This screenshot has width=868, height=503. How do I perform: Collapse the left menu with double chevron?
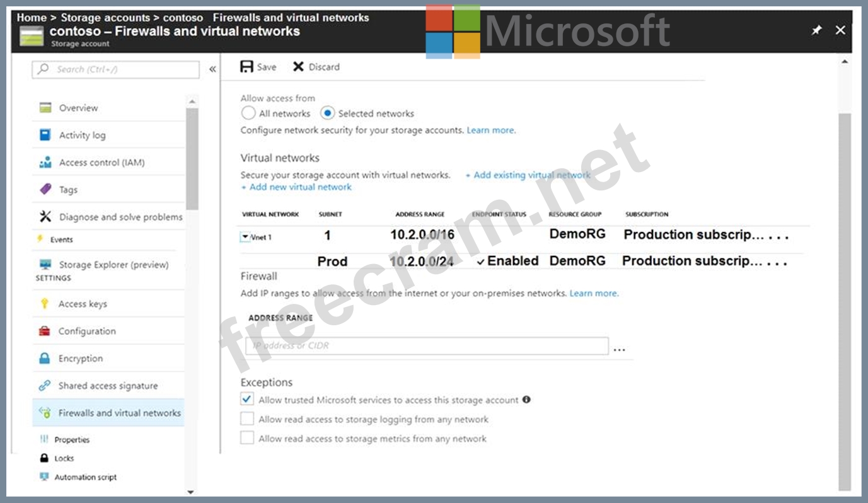click(212, 69)
